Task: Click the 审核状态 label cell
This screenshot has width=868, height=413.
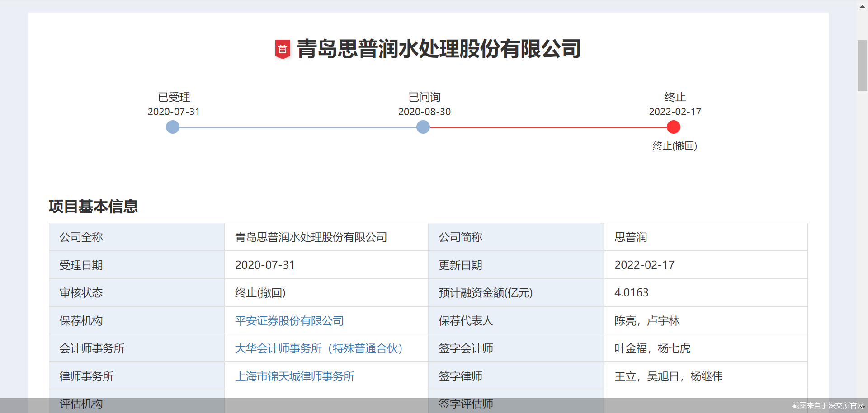Action: pos(137,293)
